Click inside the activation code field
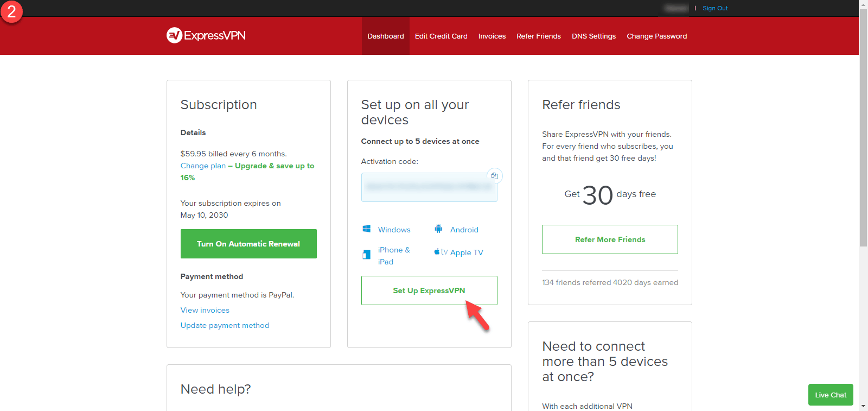 pyautogui.click(x=429, y=187)
